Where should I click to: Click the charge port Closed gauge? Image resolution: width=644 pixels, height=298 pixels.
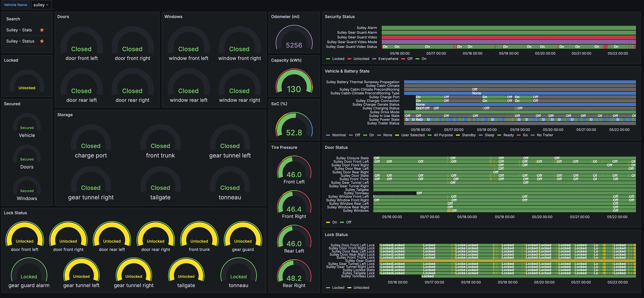click(x=91, y=141)
